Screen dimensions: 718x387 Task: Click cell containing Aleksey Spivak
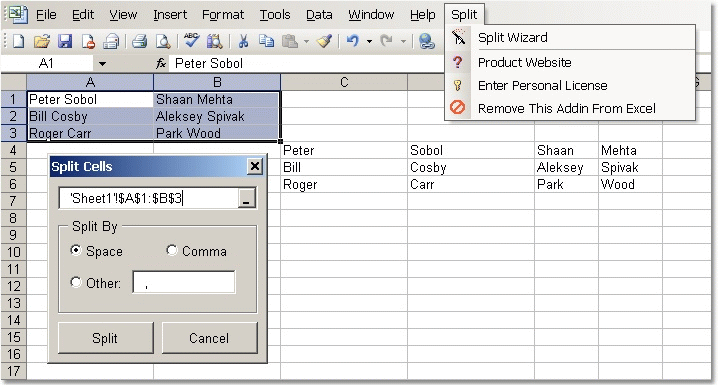click(217, 116)
